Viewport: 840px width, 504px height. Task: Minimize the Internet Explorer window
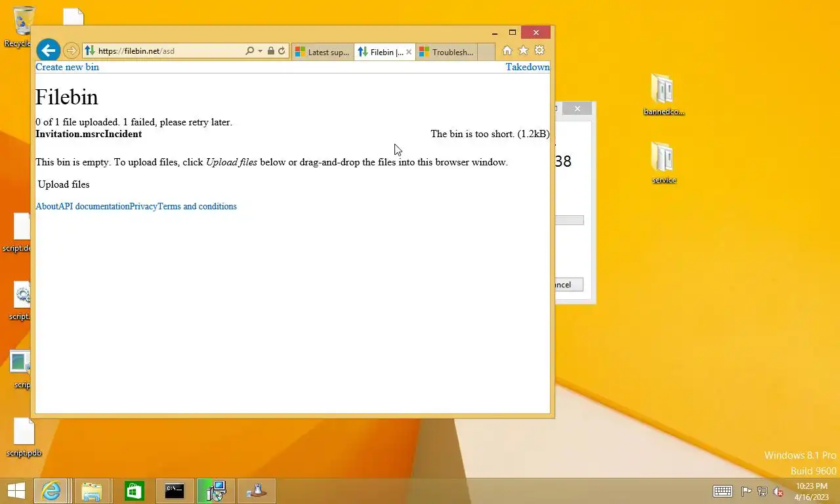click(x=495, y=33)
